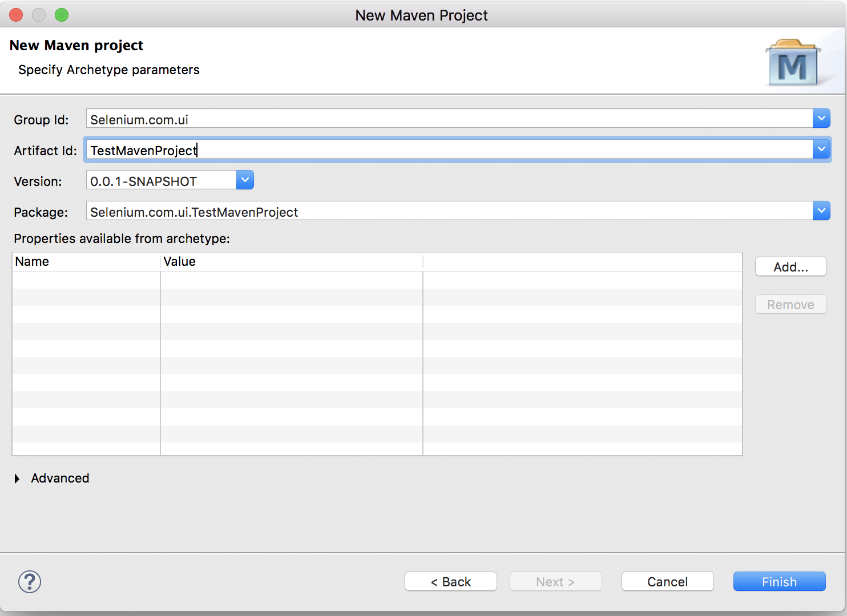847x616 pixels.
Task: Click the Back button
Action: 450,581
